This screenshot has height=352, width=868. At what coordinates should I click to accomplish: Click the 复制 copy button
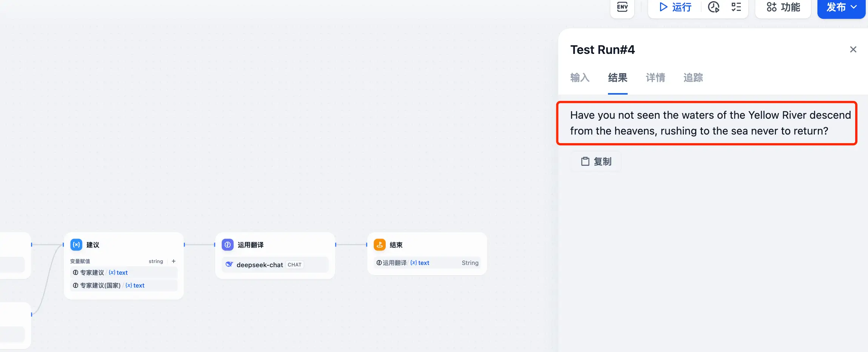click(596, 162)
